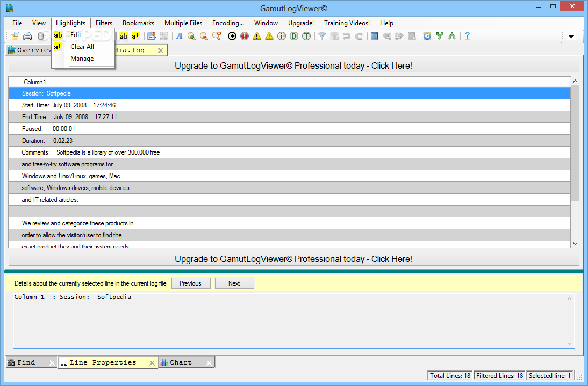The width and height of the screenshot is (588, 386).
Task: Open the Bookmarks menu
Action: tap(138, 23)
